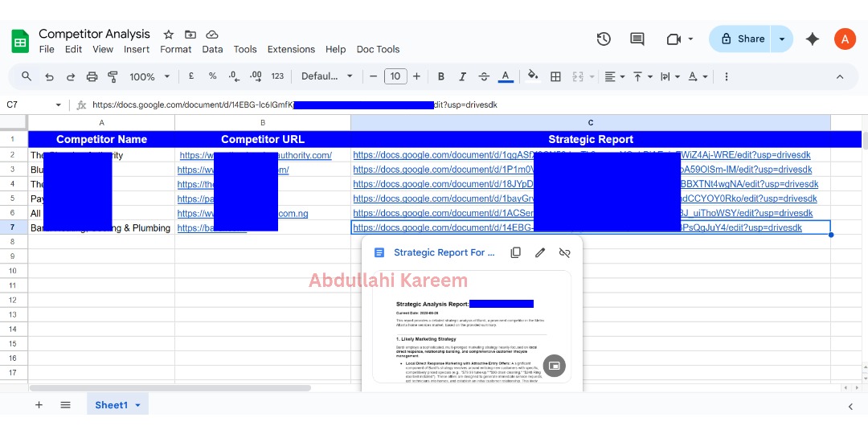
Task: Edit link pencil icon in card
Action: point(540,252)
